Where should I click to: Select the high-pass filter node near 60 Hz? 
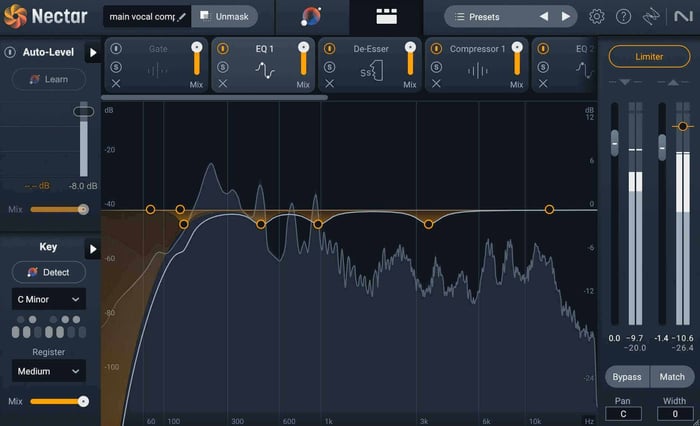pyautogui.click(x=150, y=209)
